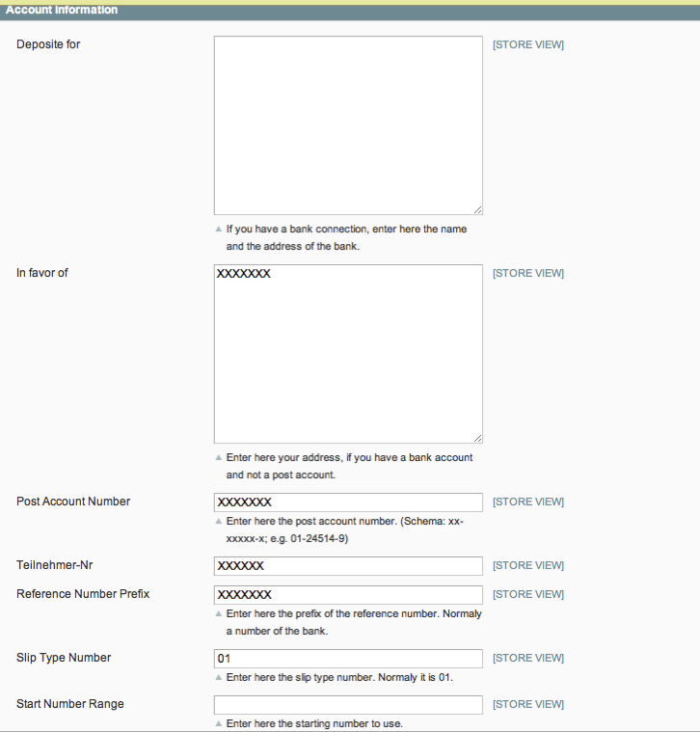Focus the Teilnehmer-Nr input field
Image resolution: width=700 pixels, height=732 pixels.
348,566
